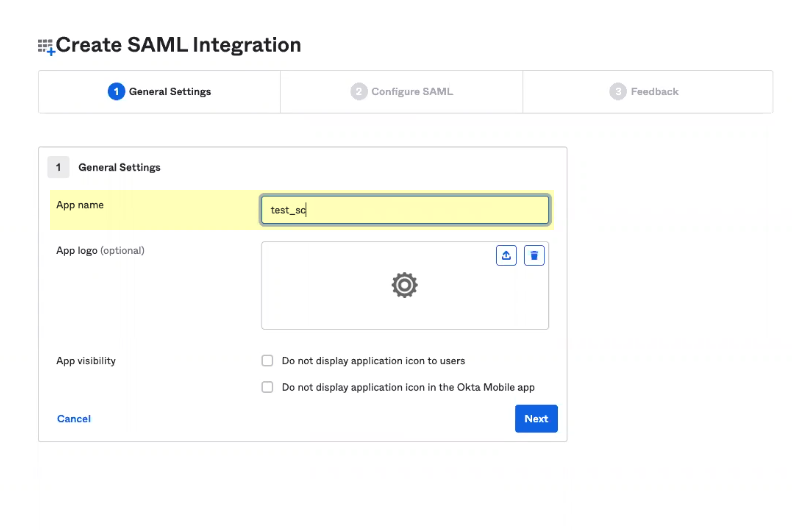Check the hide icon in Okta Mobile app option
This screenshot has height=530, width=792.
click(x=267, y=387)
